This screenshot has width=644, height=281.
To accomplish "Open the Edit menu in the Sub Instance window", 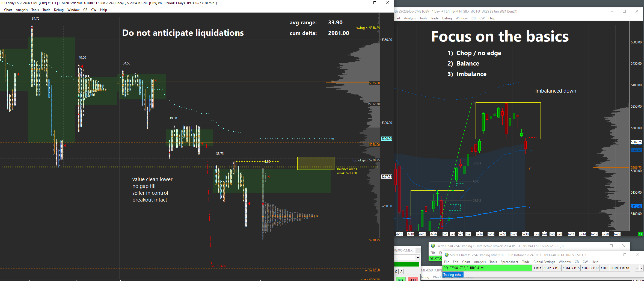I will pos(456,262).
